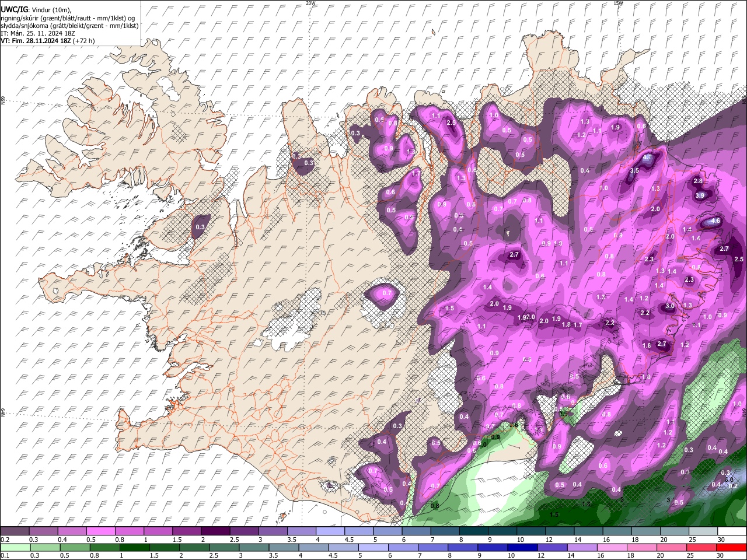This screenshot has width=747, height=560.
Task: Pick the pale green rain swatch between 0.1 and 0.3
Action: tap(15, 547)
